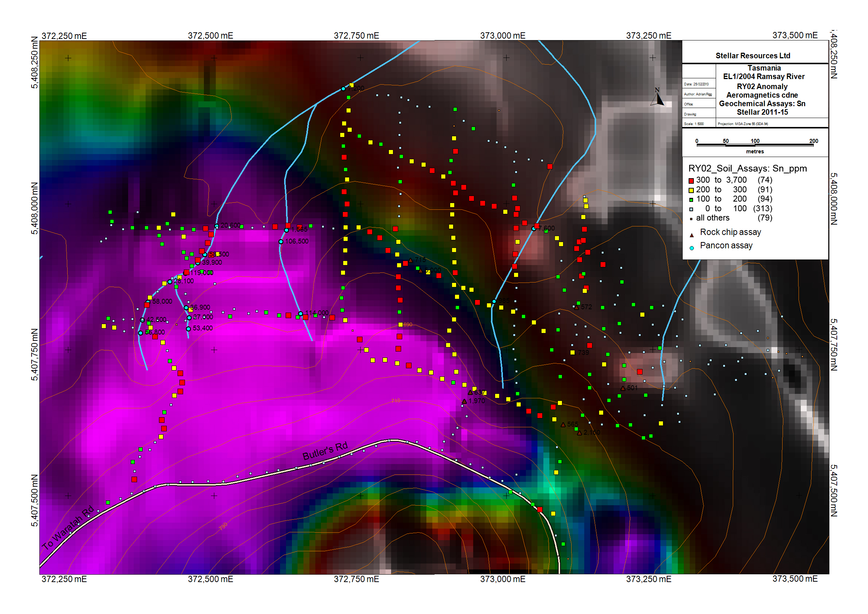Click the Pancon assay cyan circle symbol

(691, 248)
